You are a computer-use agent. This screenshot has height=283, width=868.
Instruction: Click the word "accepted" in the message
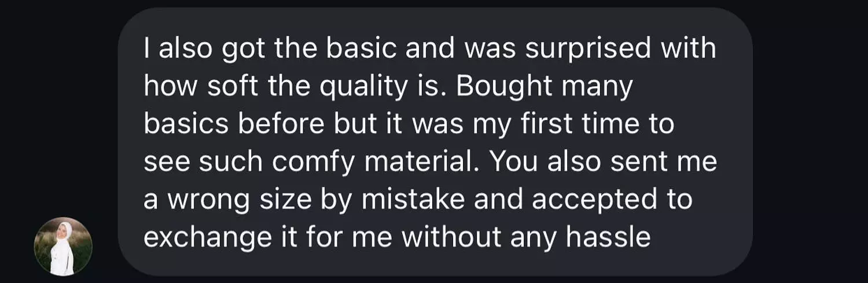tap(594, 200)
